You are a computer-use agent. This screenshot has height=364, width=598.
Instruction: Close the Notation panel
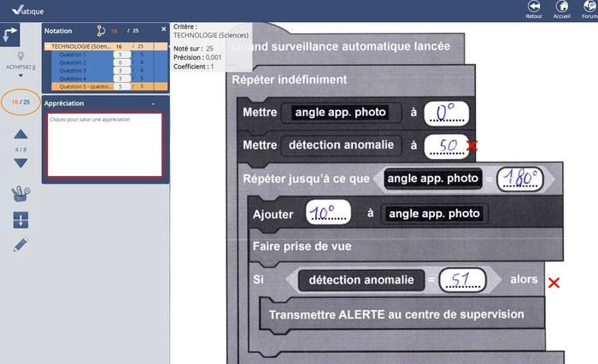(163, 30)
